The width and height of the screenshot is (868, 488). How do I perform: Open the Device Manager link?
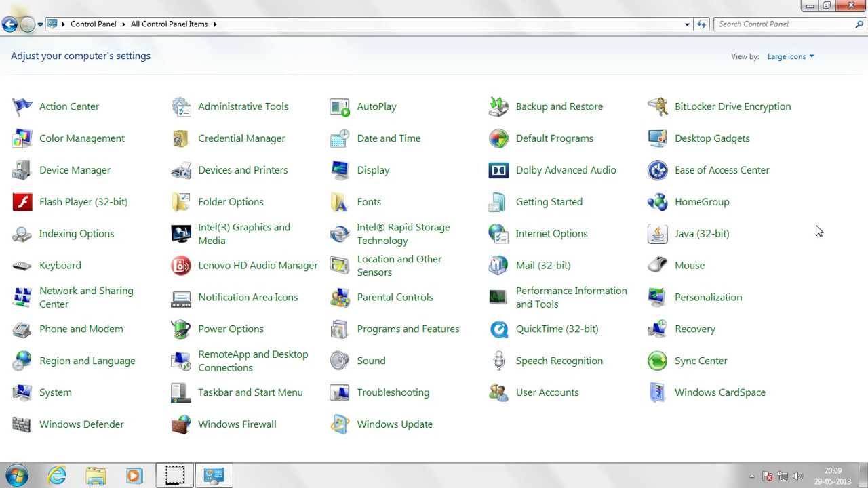click(75, 170)
